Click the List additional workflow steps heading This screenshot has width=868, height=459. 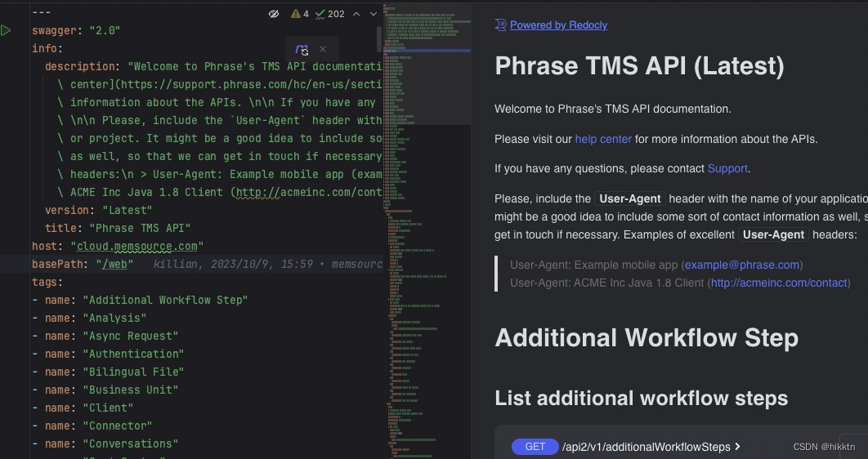(641, 399)
